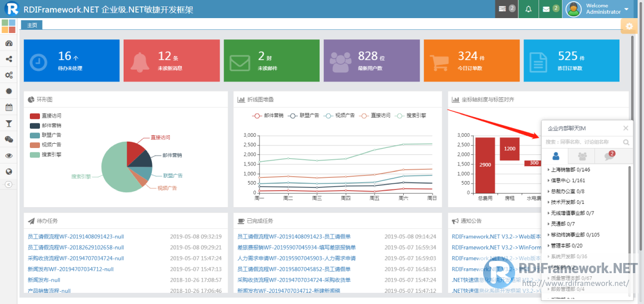This screenshot has width=644, height=304.
Task: Toggle 联盟广告 series in line chart legend
Action: [x=303, y=115]
